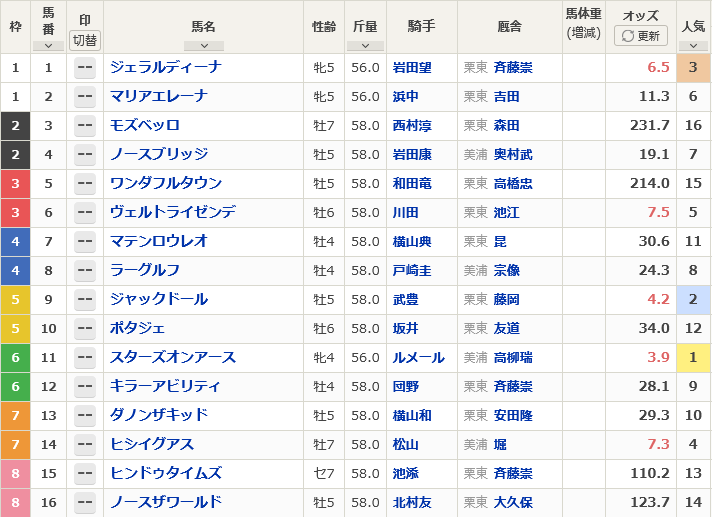Click odds value 3.9 for スターズオンアース

pyautogui.click(x=658, y=357)
